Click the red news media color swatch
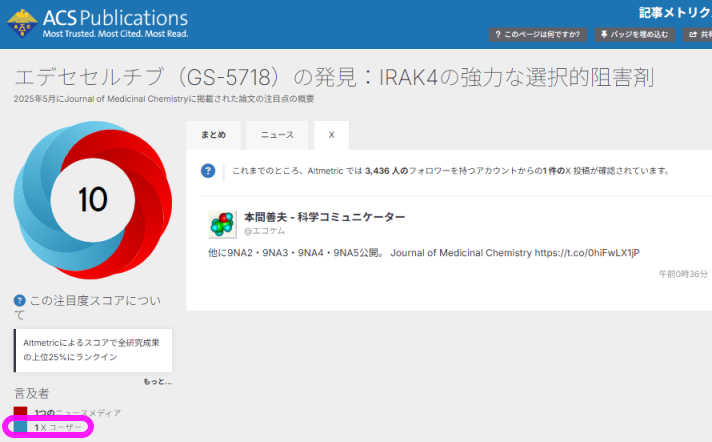The width and height of the screenshot is (712, 442). [20, 411]
